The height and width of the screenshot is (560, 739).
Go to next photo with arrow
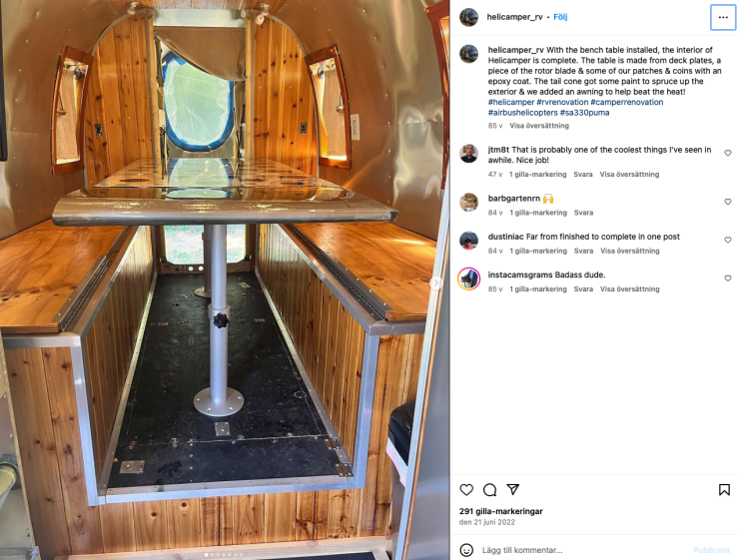436,282
